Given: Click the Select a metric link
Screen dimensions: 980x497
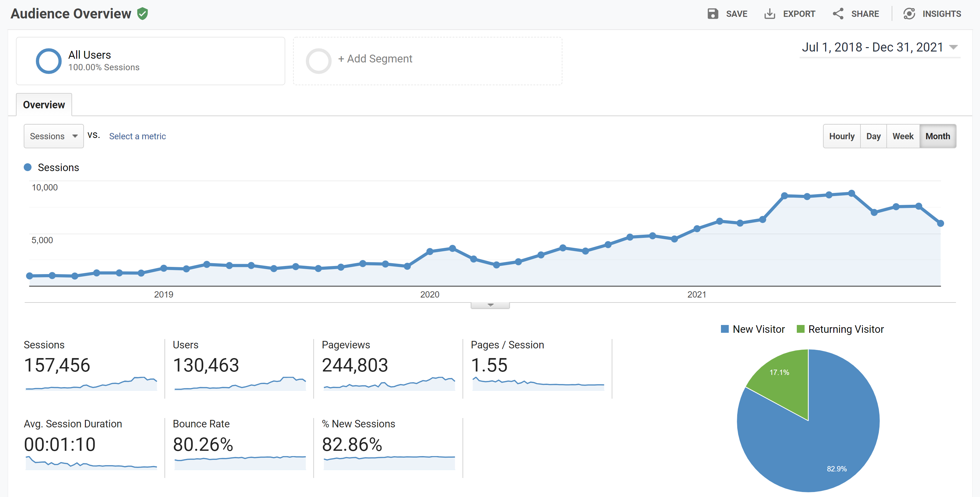Looking at the screenshot, I should (x=137, y=136).
